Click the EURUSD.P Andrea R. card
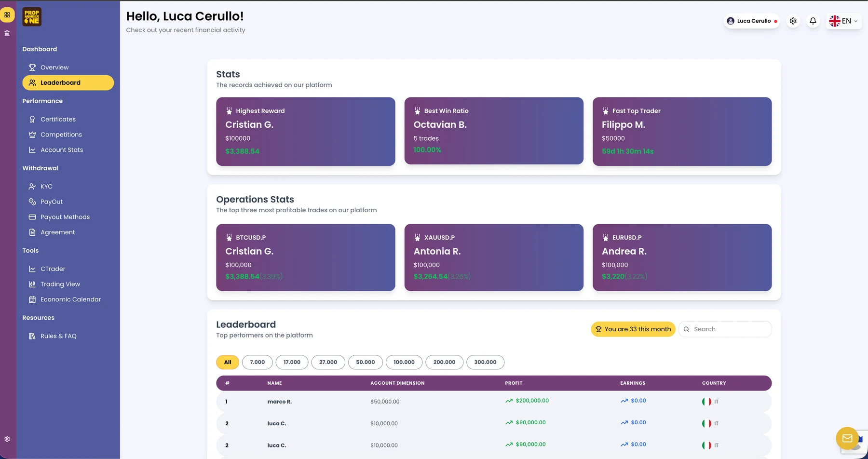This screenshot has width=868, height=459. coord(682,257)
